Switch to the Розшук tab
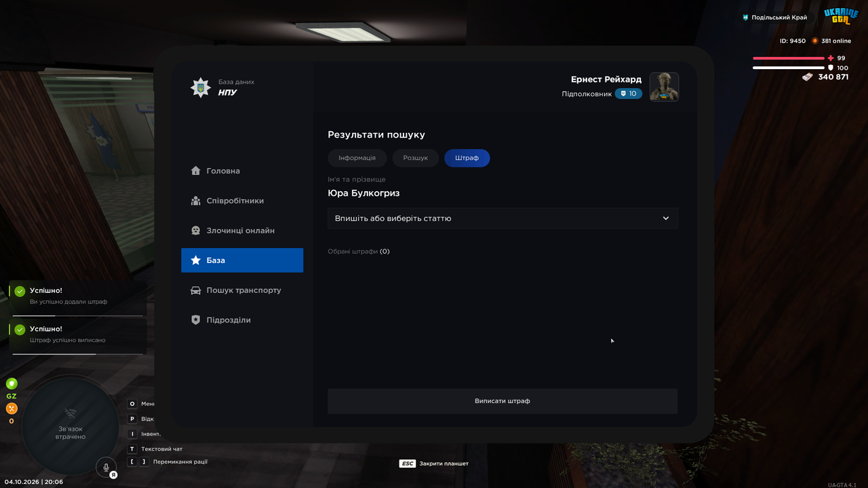The image size is (868, 488). pyautogui.click(x=416, y=158)
